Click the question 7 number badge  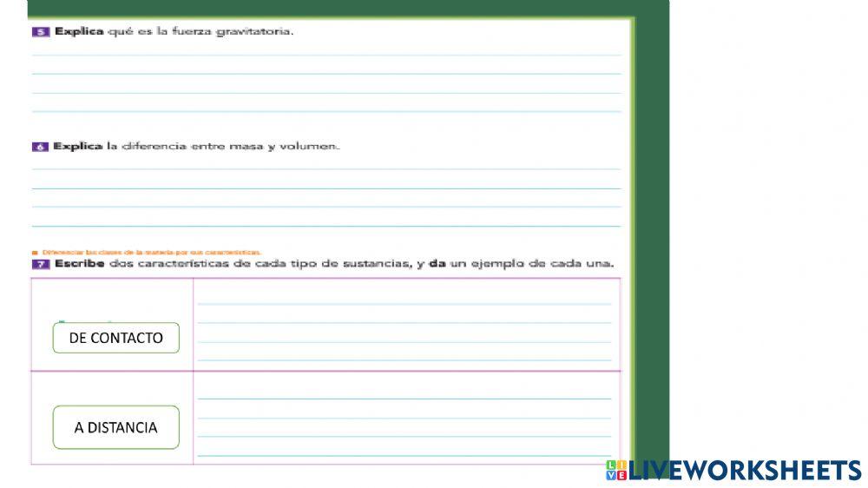[x=40, y=264]
